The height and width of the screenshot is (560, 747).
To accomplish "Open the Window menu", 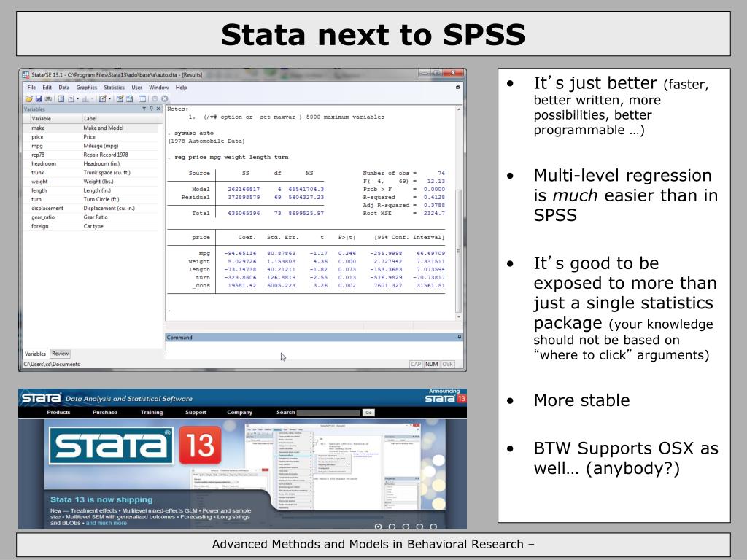I will pyautogui.click(x=158, y=87).
